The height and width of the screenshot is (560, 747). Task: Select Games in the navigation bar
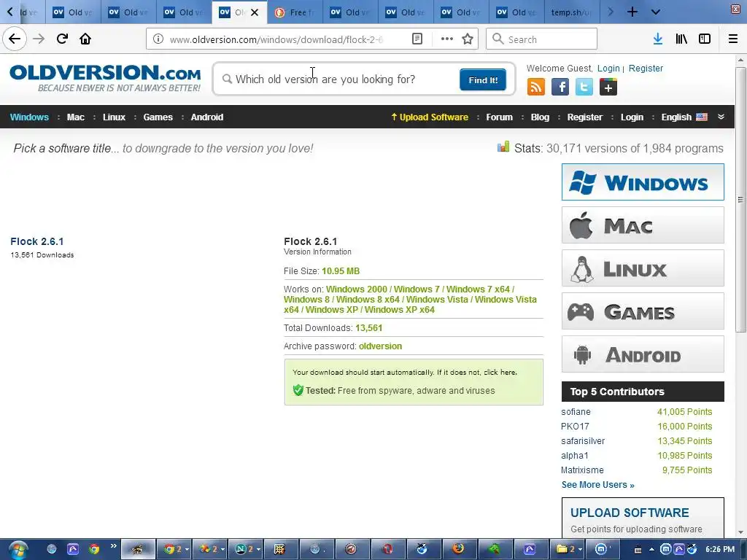click(158, 117)
